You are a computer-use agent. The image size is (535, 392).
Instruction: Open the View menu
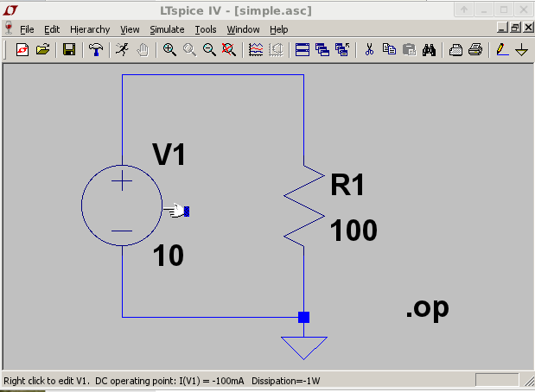[x=130, y=29]
